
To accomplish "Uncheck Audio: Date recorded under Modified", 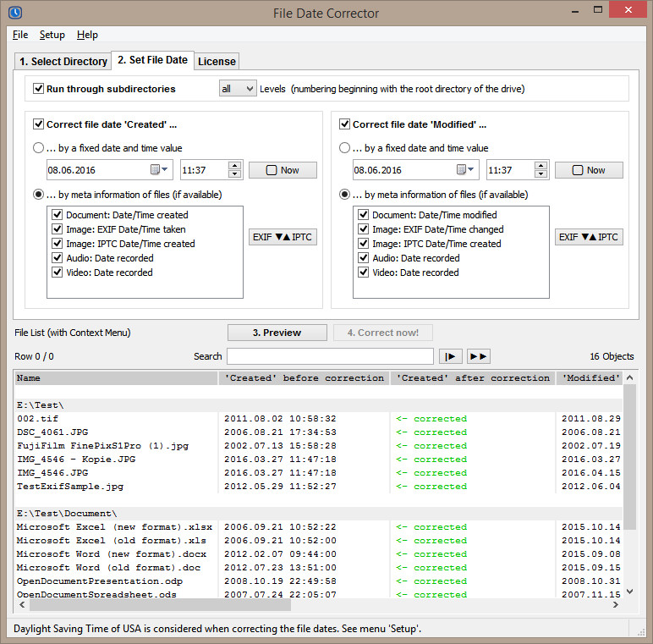I will [363, 258].
